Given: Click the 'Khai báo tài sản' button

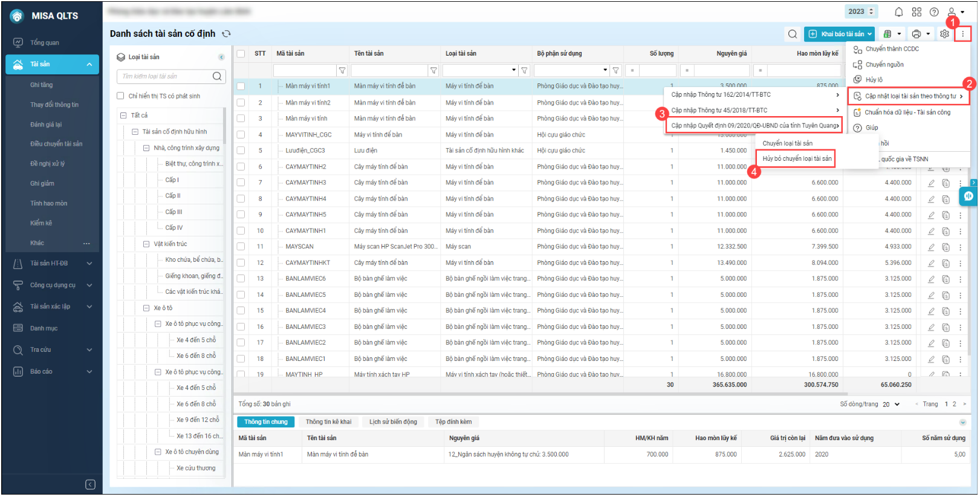Looking at the screenshot, I should click(839, 34).
